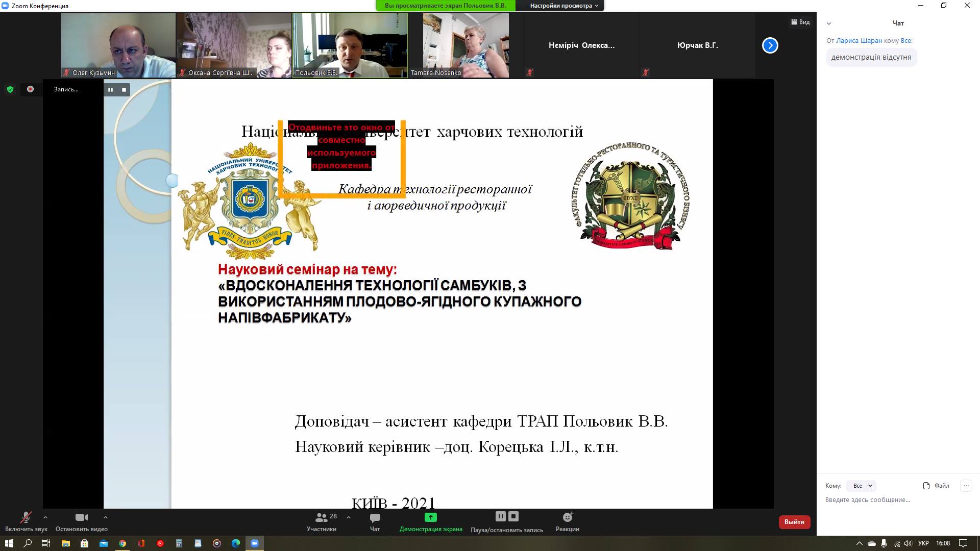Open the Reactions emoji menu

[x=567, y=517]
